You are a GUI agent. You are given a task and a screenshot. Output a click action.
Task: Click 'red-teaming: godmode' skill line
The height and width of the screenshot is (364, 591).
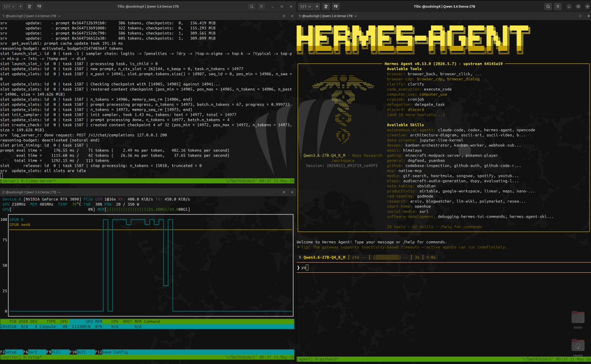tap(410, 197)
